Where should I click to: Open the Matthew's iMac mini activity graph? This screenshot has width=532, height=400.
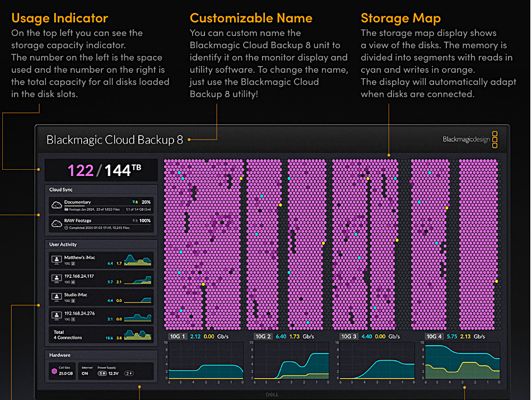click(138, 260)
